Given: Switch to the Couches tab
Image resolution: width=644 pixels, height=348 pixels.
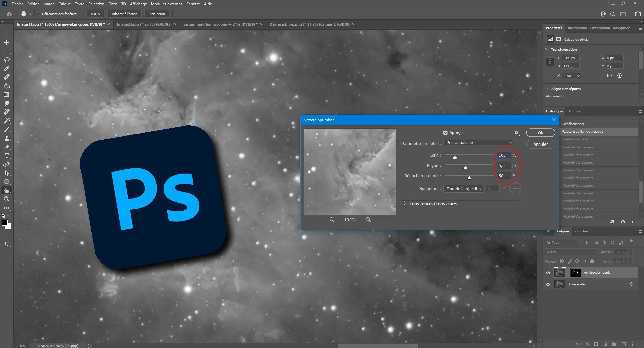Looking at the screenshot, I should click(x=582, y=231).
